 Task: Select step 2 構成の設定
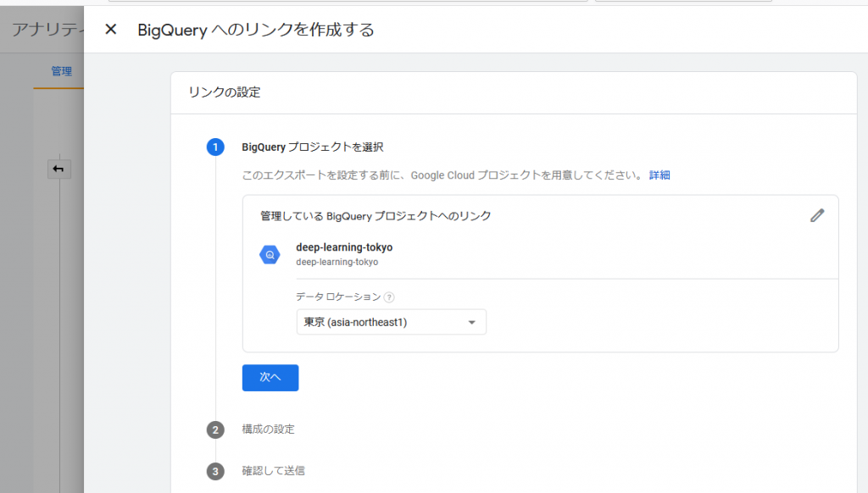pos(268,429)
